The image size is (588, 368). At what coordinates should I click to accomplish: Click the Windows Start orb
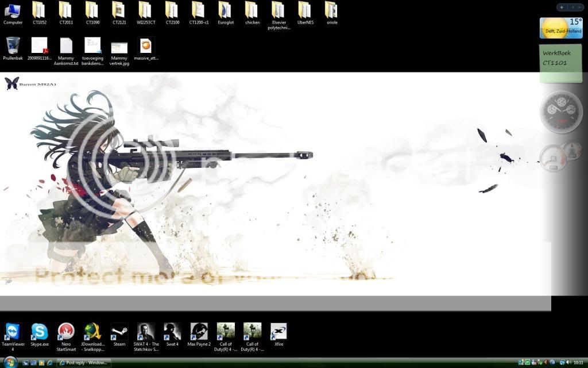[10, 362]
